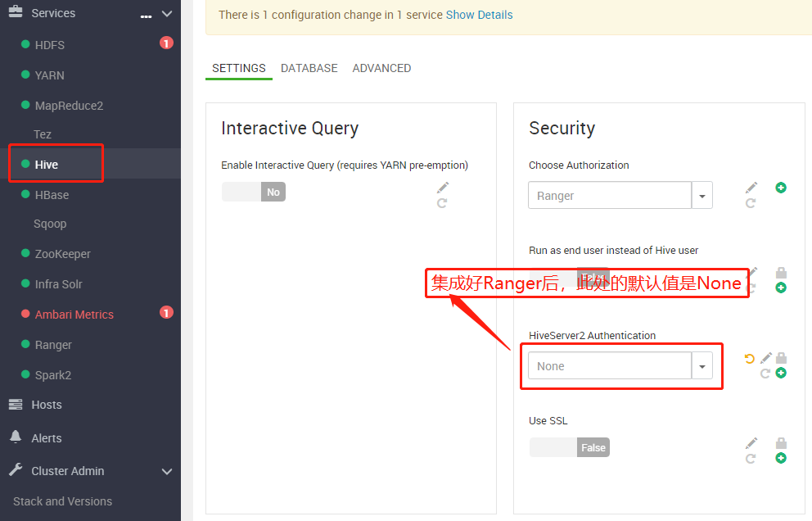Switch to the ADVANCED tab
The image size is (812, 521).
(x=381, y=69)
